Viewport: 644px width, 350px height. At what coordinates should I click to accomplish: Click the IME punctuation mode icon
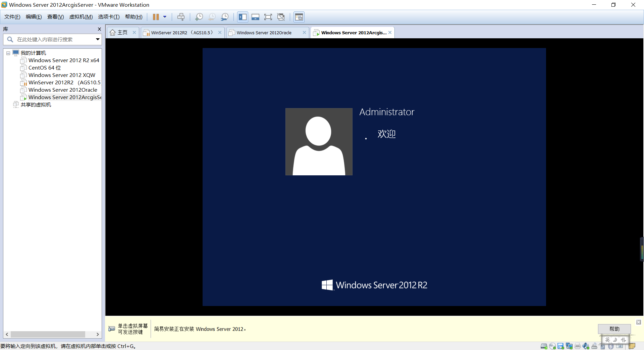[623, 340]
